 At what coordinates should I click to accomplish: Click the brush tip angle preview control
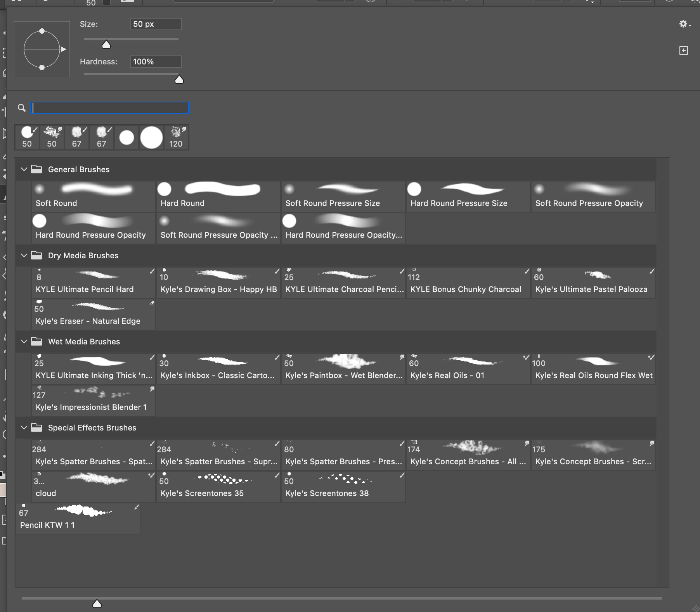(42, 49)
